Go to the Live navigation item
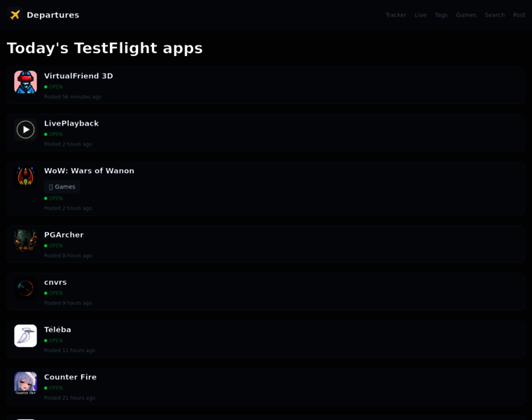The height and width of the screenshot is (420, 532). (x=421, y=15)
